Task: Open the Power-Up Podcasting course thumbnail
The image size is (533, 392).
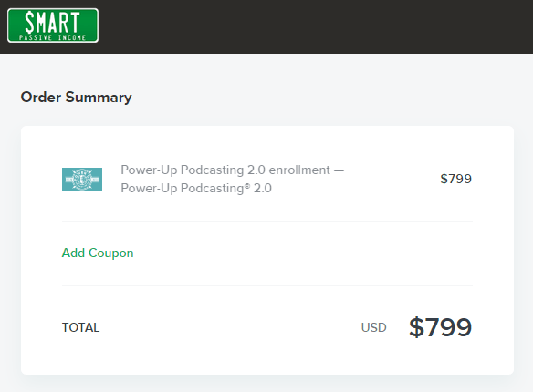Action: [x=82, y=180]
